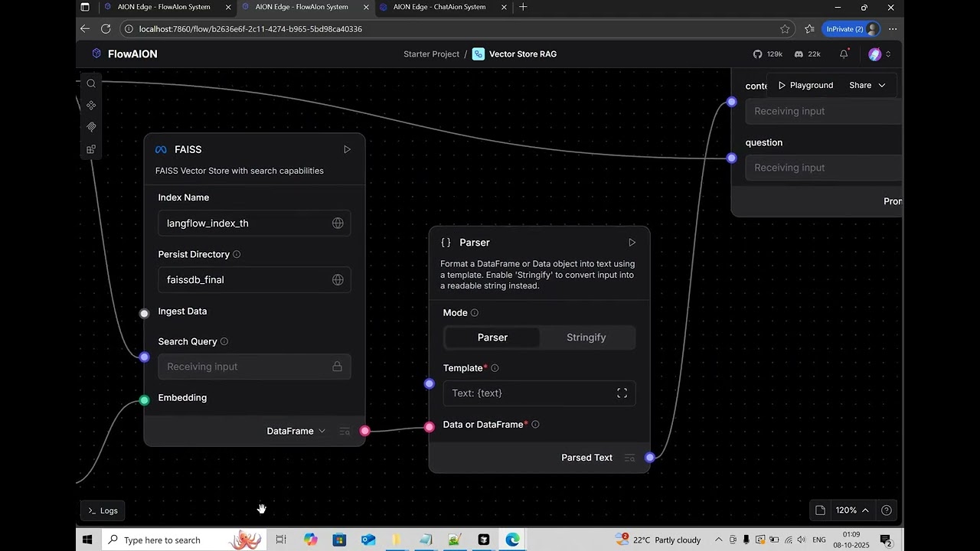Show the Mode info icon in Parser
Viewport: 980px width, 551px height.
tap(475, 313)
